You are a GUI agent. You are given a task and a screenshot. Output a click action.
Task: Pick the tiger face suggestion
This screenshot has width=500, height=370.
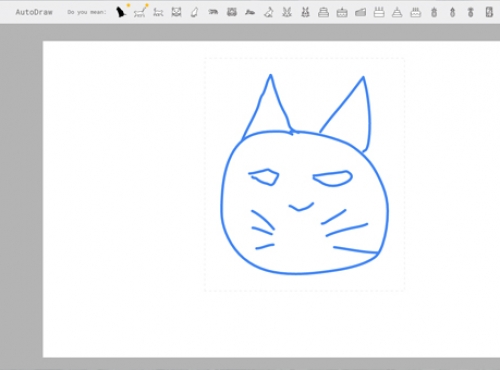(x=232, y=12)
